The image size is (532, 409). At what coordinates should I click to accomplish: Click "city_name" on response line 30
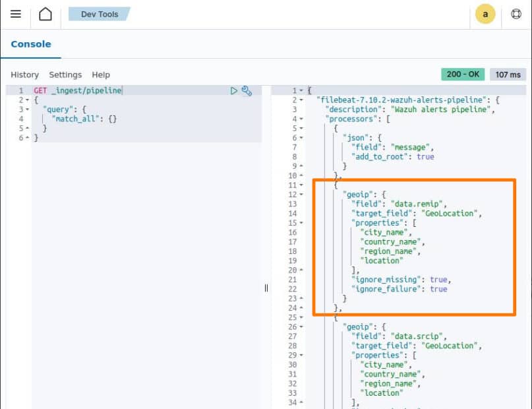pyautogui.click(x=384, y=365)
